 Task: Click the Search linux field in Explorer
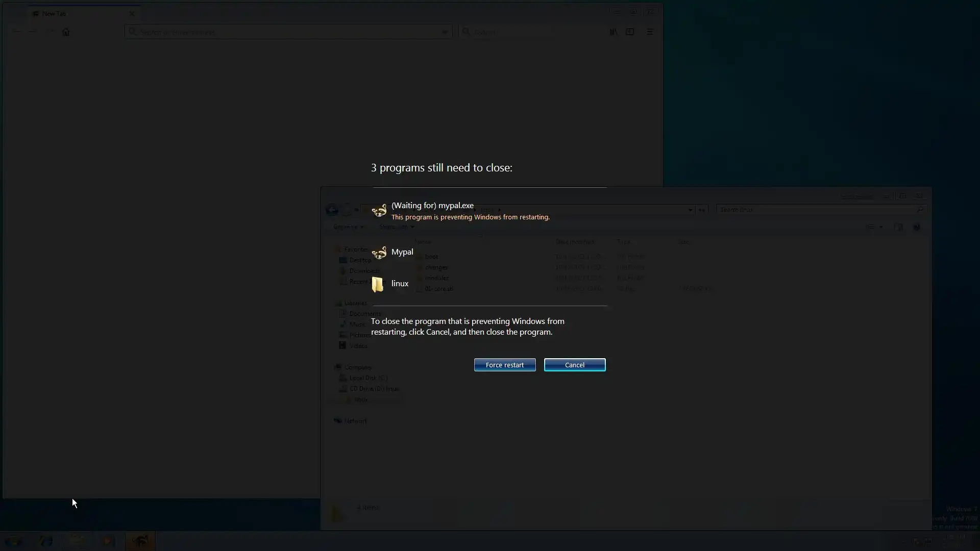[817, 210]
